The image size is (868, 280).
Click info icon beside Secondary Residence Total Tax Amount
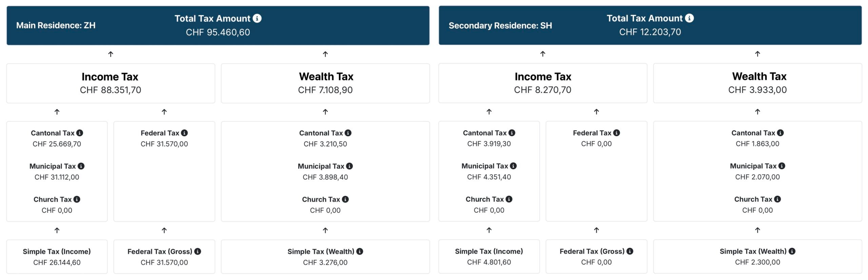click(689, 18)
